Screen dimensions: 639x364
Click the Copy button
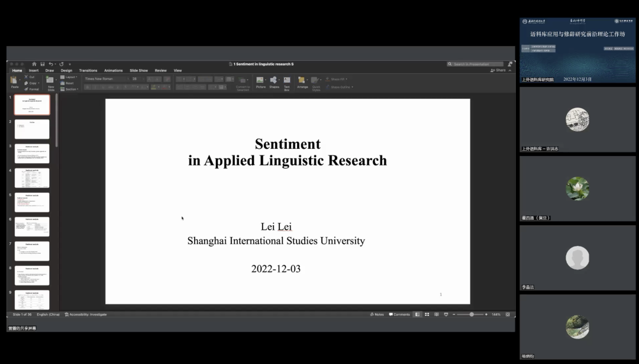click(x=31, y=83)
